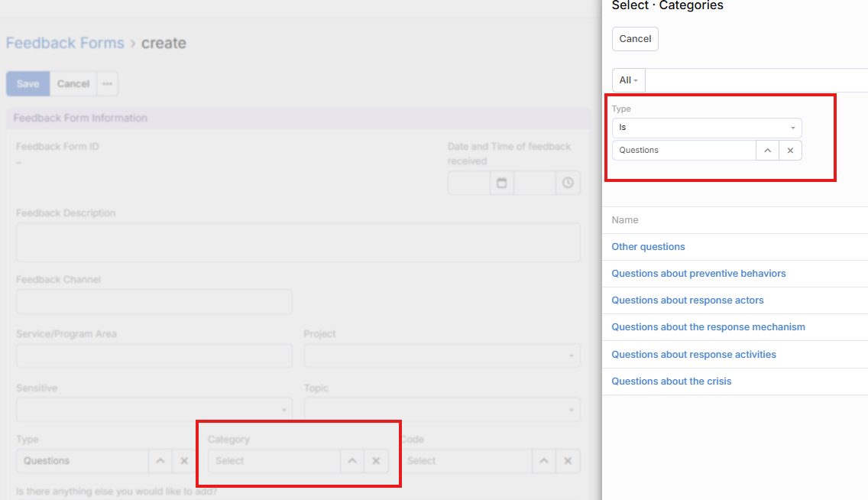This screenshot has width=868, height=500.
Task: Clear the Code field selection
Action: (568, 461)
